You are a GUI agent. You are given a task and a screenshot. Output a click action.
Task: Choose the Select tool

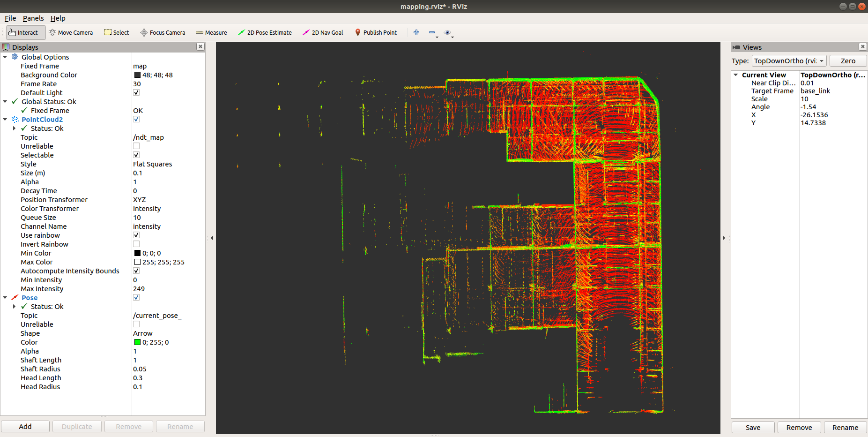pos(117,32)
